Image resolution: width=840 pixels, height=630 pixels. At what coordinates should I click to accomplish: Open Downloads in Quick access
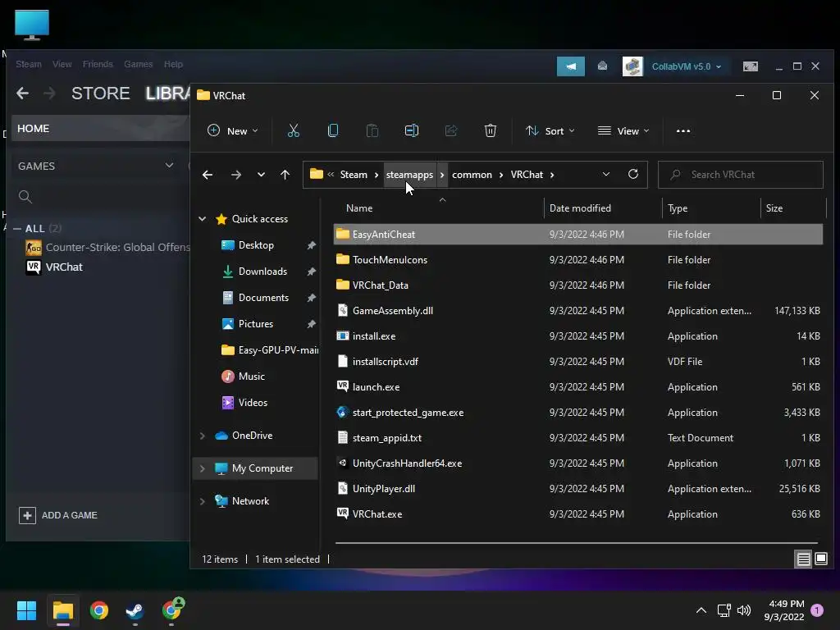[x=262, y=272]
